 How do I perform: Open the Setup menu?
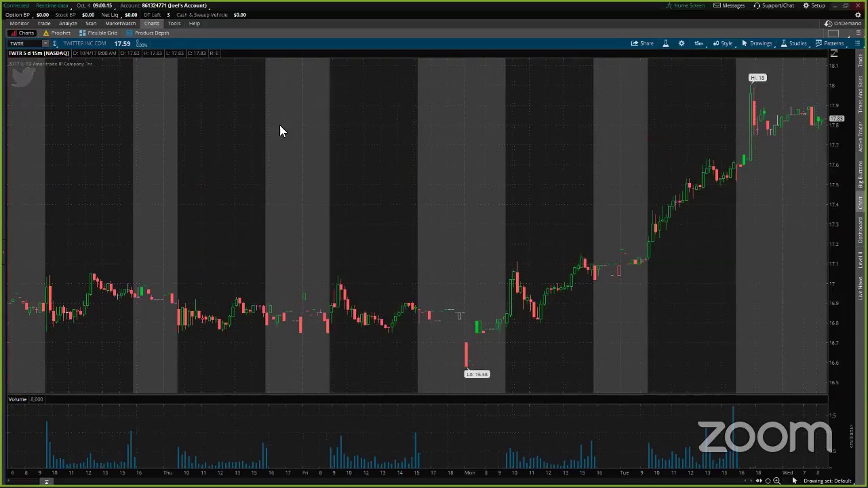(x=814, y=5)
